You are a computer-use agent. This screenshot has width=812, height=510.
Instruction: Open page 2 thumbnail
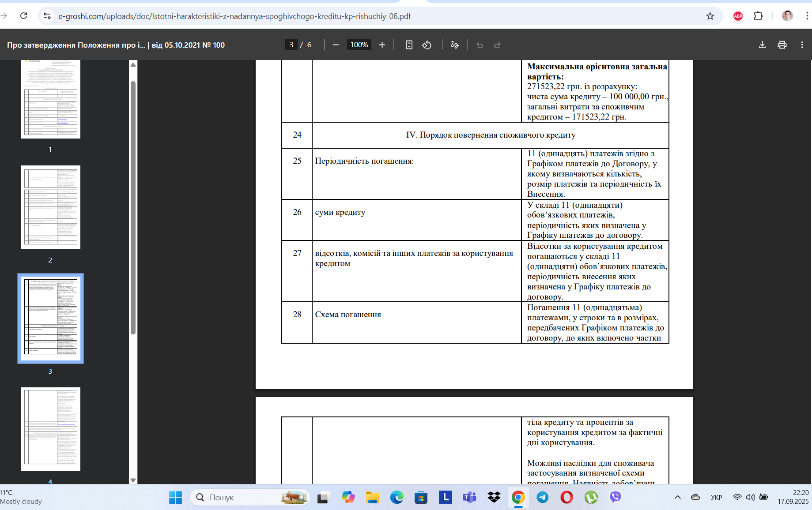coord(50,207)
